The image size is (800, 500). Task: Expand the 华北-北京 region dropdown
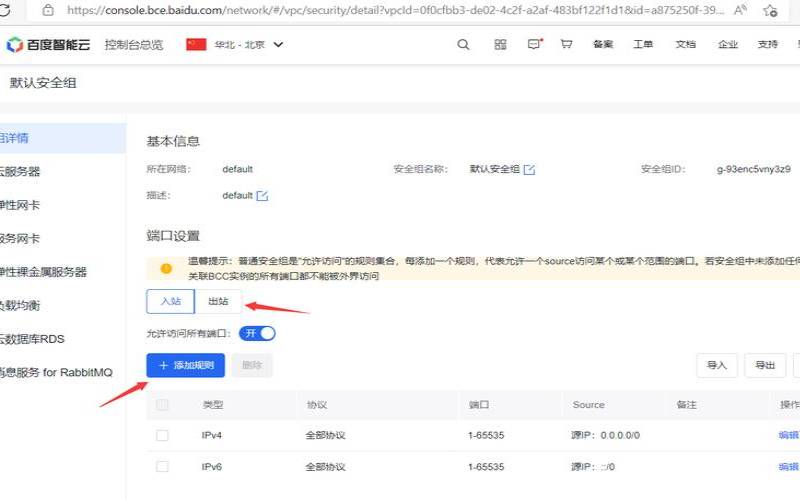point(249,45)
